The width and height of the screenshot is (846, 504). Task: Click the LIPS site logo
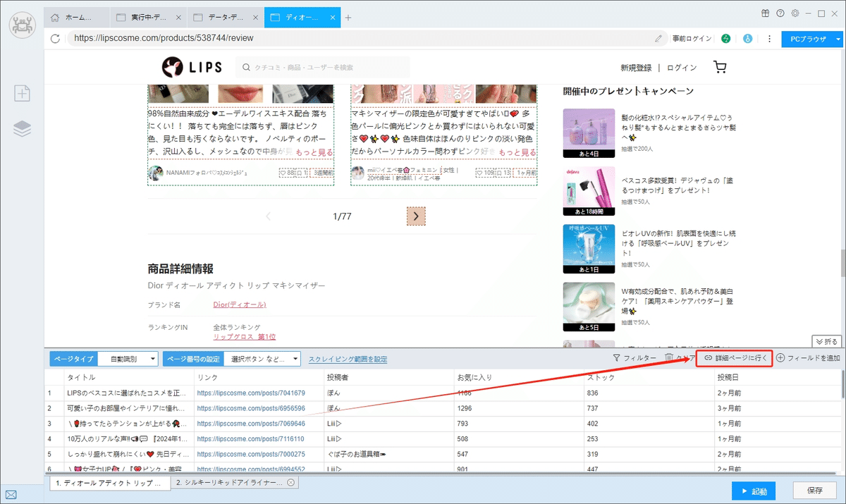[192, 67]
